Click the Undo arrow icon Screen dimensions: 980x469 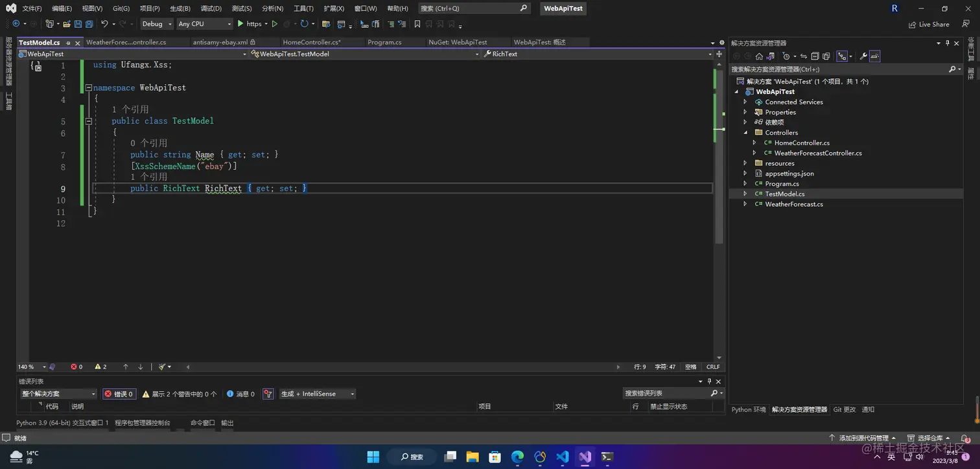[104, 24]
